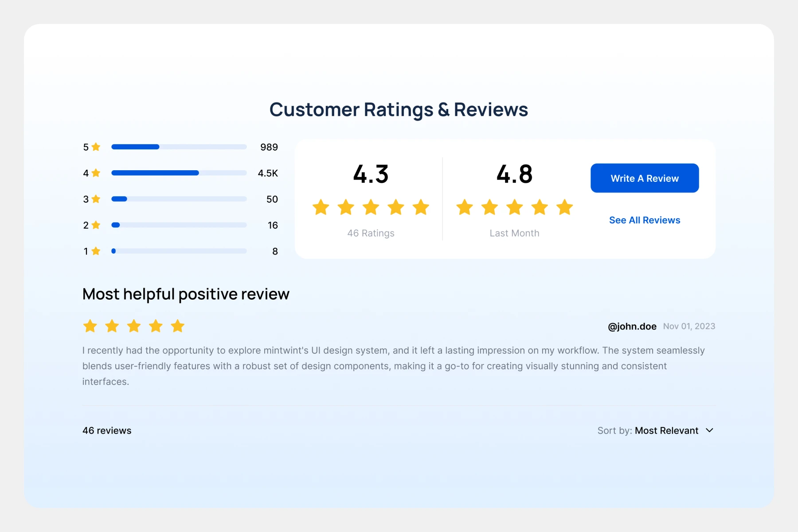Click the 46 reviews count text
Image resolution: width=798 pixels, height=532 pixels.
click(x=107, y=430)
